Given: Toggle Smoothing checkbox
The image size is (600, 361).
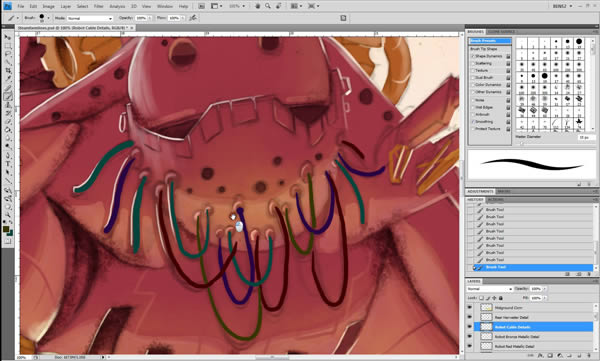Looking at the screenshot, I should [x=473, y=122].
